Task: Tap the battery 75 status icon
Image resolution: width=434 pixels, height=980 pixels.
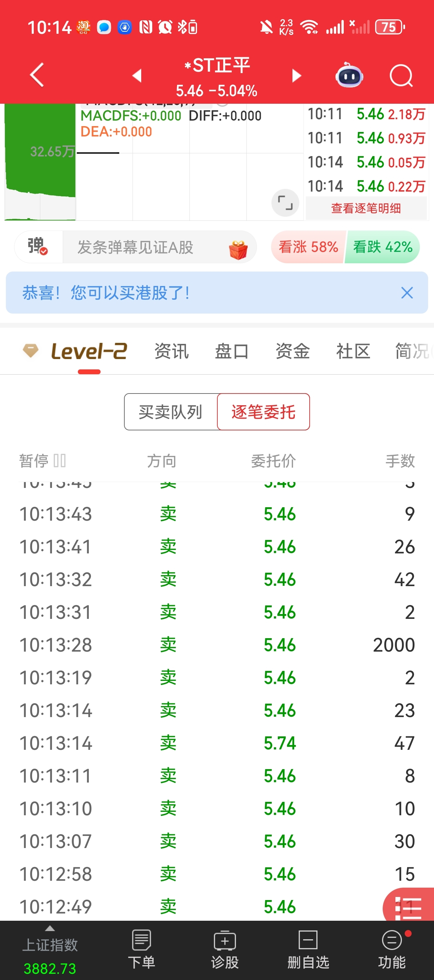Action: pyautogui.click(x=390, y=27)
